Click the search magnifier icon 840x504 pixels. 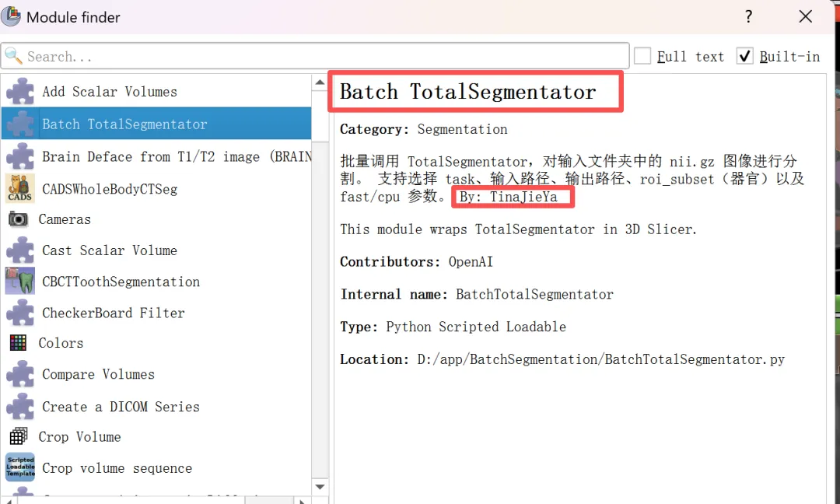point(13,56)
